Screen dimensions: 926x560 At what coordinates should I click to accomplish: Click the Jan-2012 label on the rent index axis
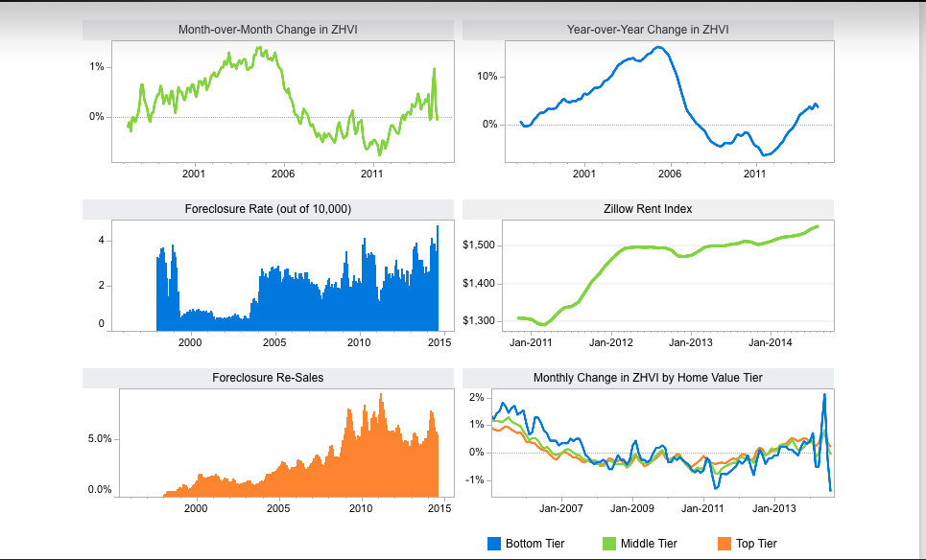click(x=610, y=342)
